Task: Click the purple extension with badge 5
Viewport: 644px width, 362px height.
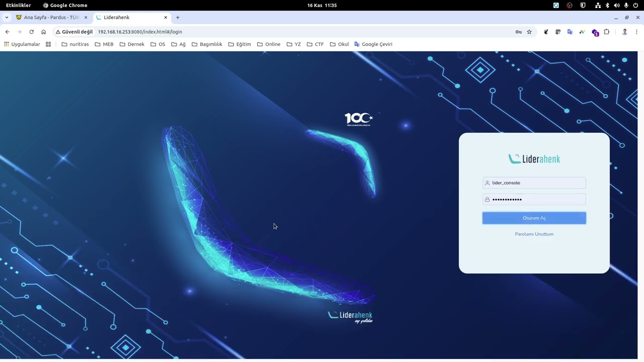Action: click(595, 32)
